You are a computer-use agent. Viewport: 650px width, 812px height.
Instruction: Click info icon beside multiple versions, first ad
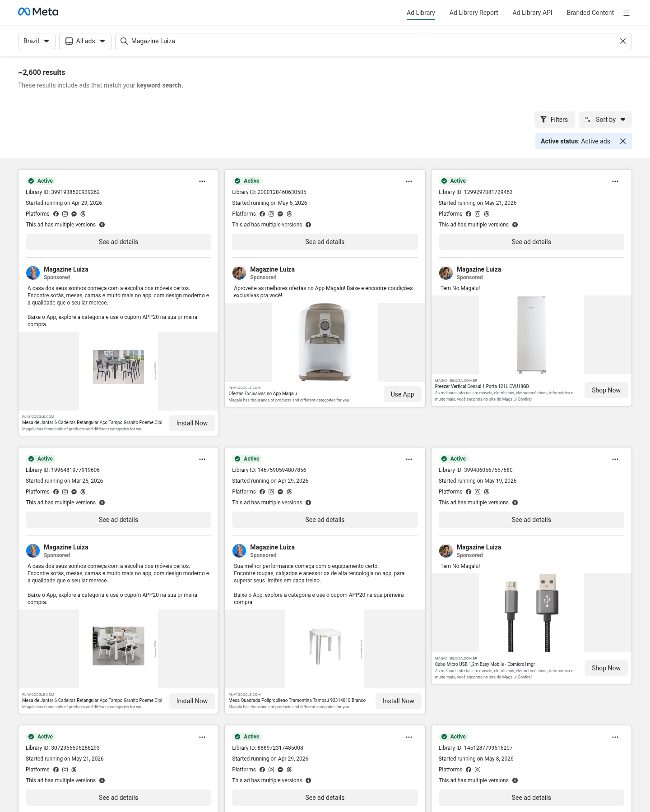pos(102,225)
